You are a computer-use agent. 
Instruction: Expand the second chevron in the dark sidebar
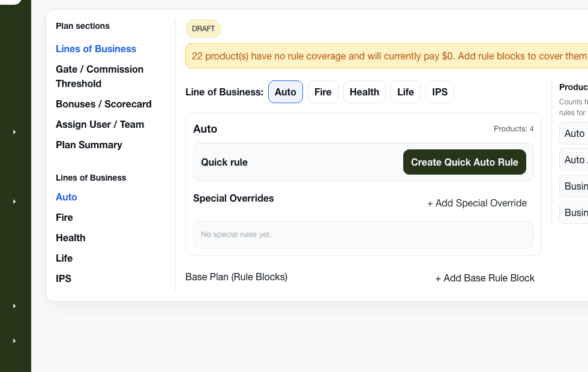pyautogui.click(x=14, y=202)
